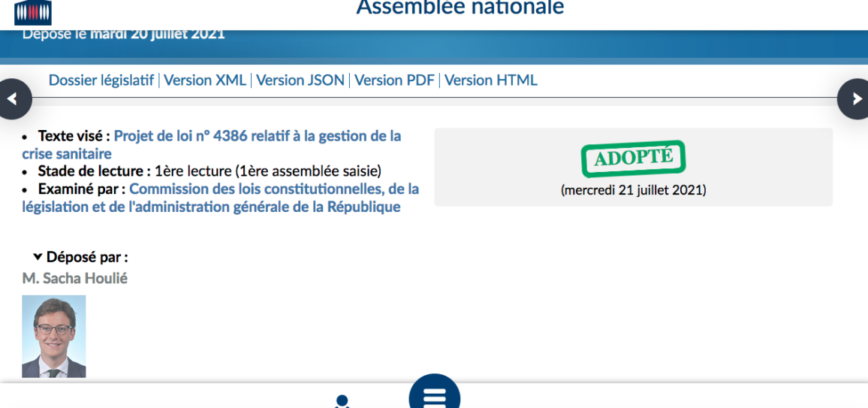868x408 pixels.
Task: Click the ADOPTÉ stamp
Action: click(633, 159)
